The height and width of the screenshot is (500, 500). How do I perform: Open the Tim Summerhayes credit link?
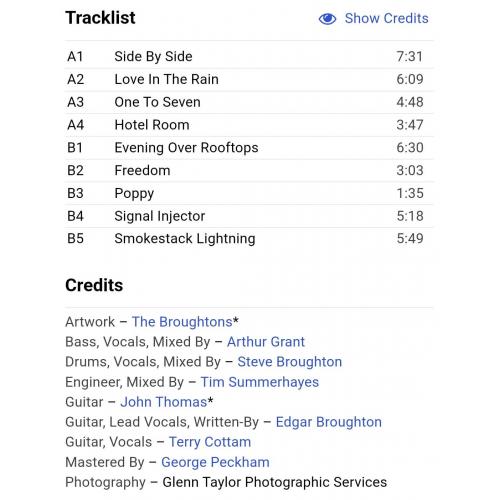pyautogui.click(x=260, y=382)
